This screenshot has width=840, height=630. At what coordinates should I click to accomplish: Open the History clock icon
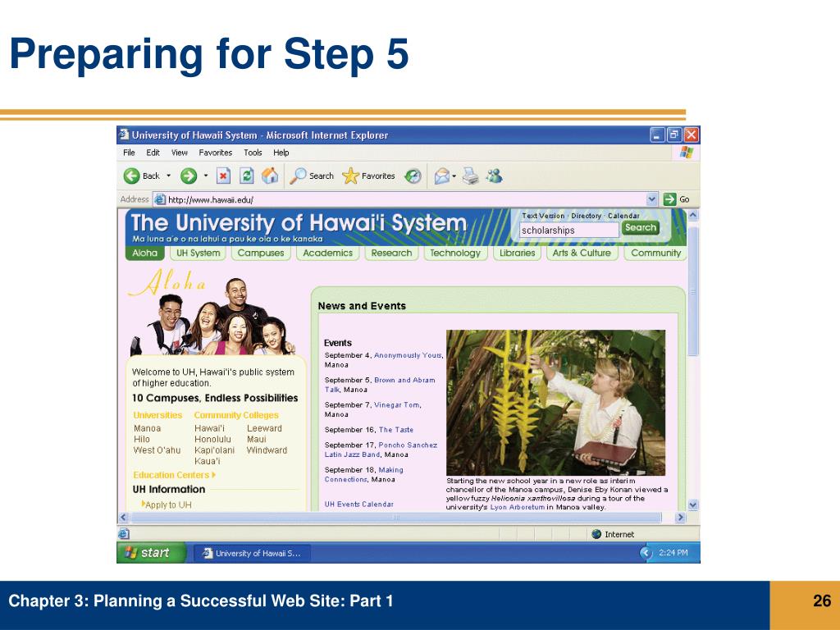413,176
